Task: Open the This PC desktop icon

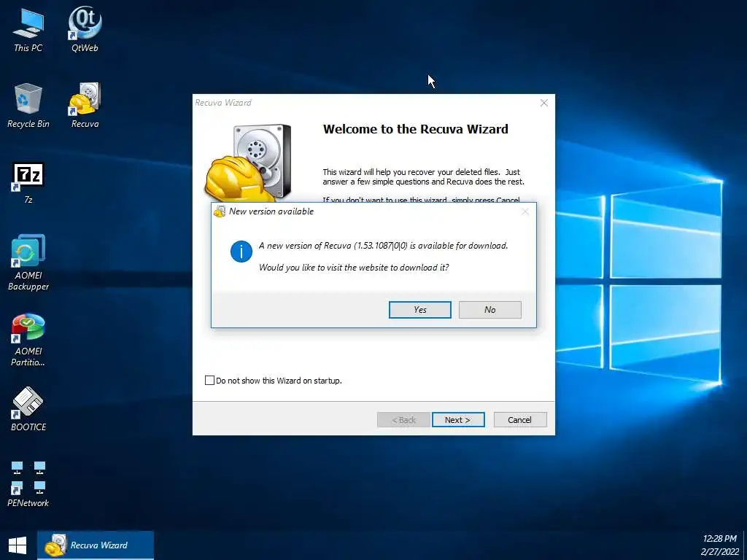Action: click(28, 29)
